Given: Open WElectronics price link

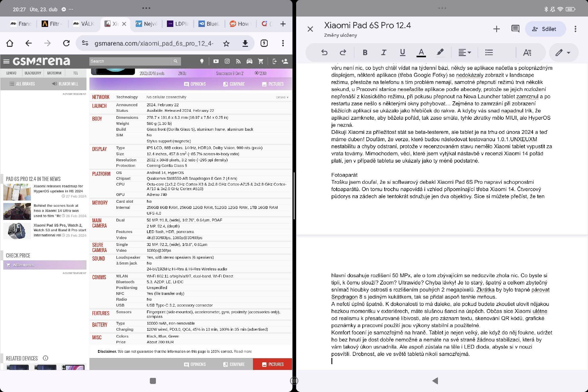Looking at the screenshot, I should [45, 265].
